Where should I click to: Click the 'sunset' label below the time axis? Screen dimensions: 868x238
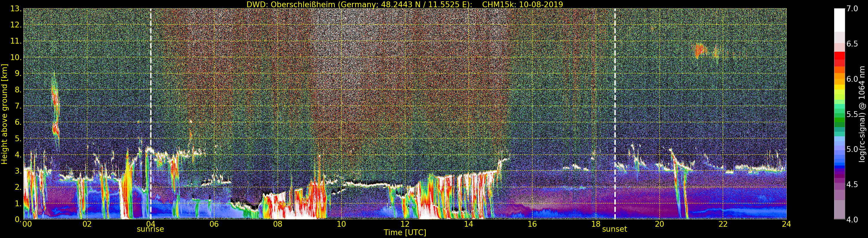[615, 229]
